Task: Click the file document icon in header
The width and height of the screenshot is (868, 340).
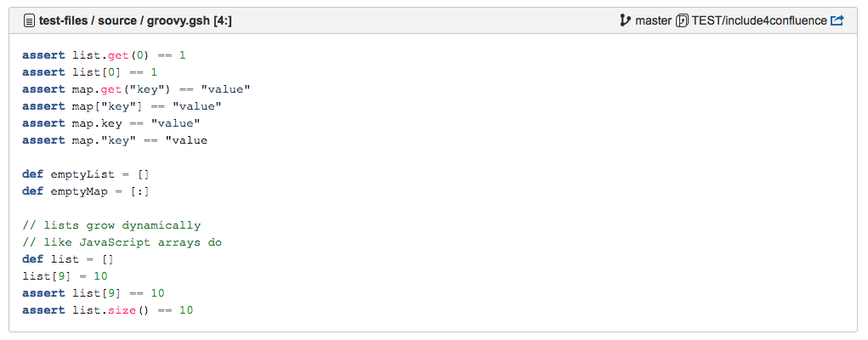Action: [29, 20]
